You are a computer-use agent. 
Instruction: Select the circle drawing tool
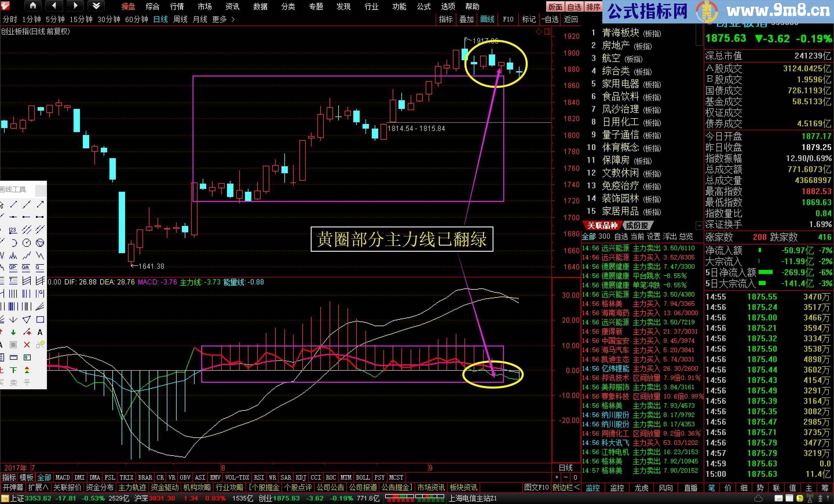pyautogui.click(x=26, y=243)
